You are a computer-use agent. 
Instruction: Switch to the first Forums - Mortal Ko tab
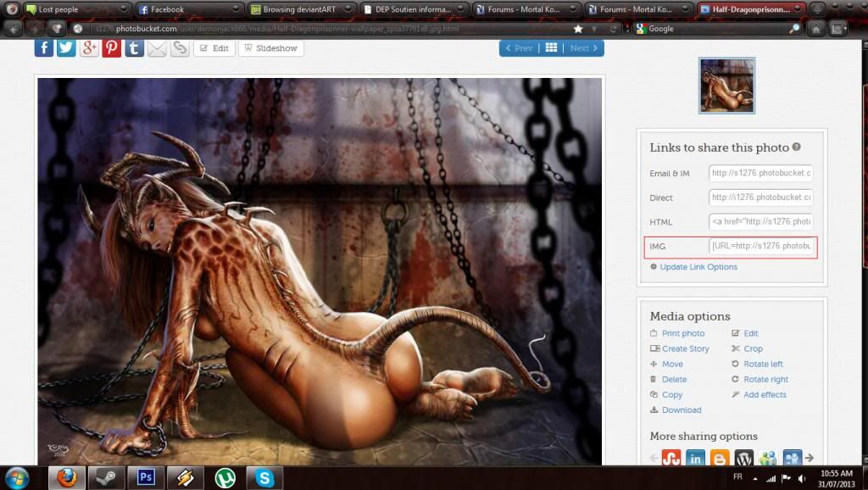[526, 9]
